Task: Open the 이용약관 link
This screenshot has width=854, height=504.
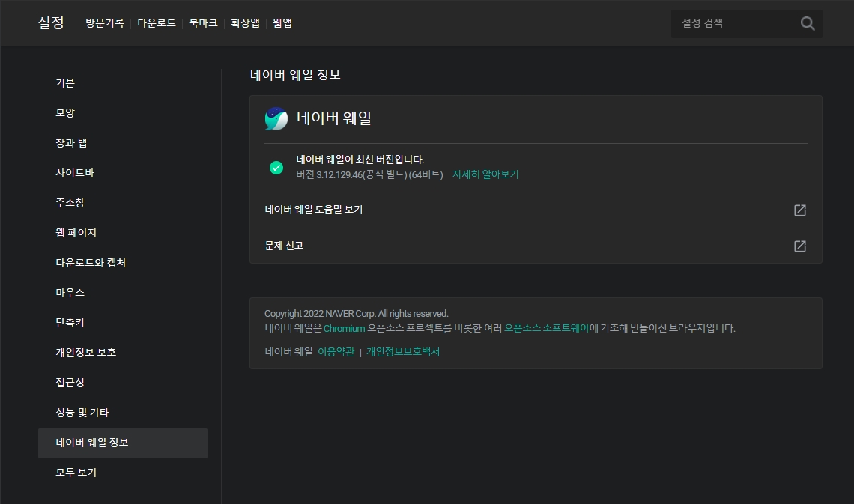Action: (336, 352)
